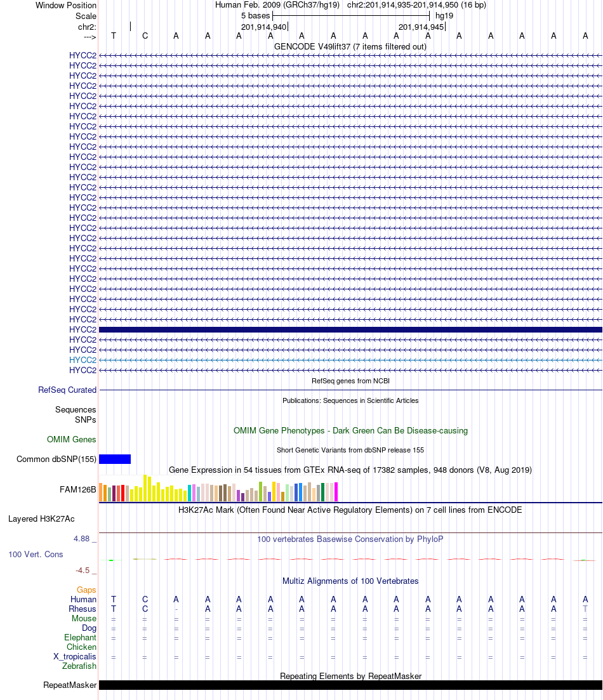
Task: Click the '201,914,940' ruler position
Action: pyautogui.click(x=263, y=27)
